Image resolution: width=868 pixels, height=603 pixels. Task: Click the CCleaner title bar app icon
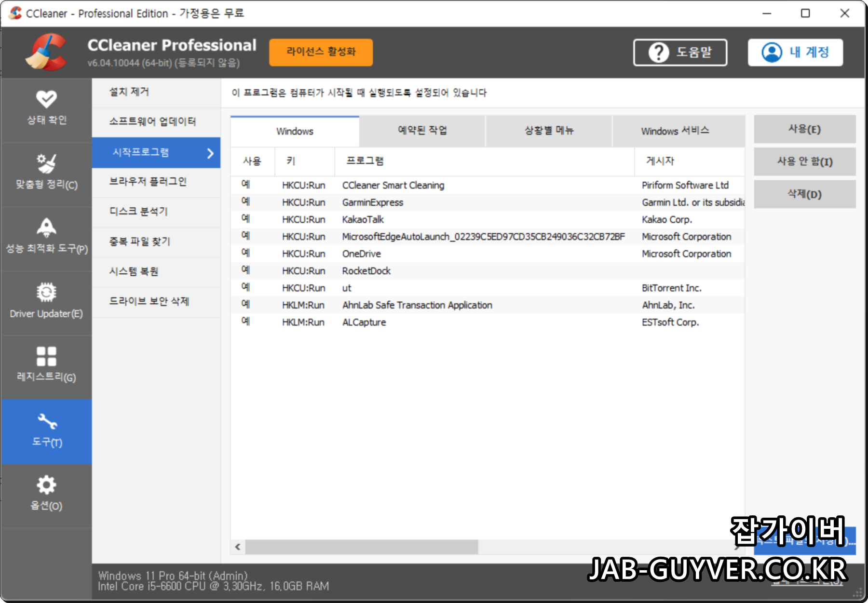[x=15, y=13]
